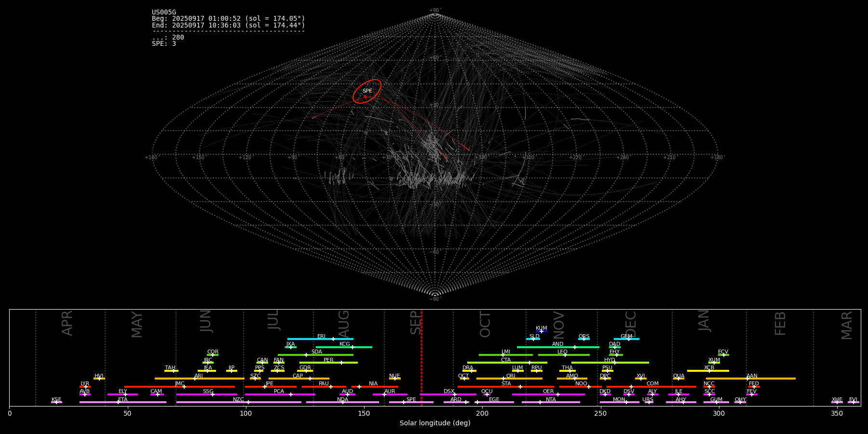
Task: Click the KSE shower label
Action: [56, 399]
